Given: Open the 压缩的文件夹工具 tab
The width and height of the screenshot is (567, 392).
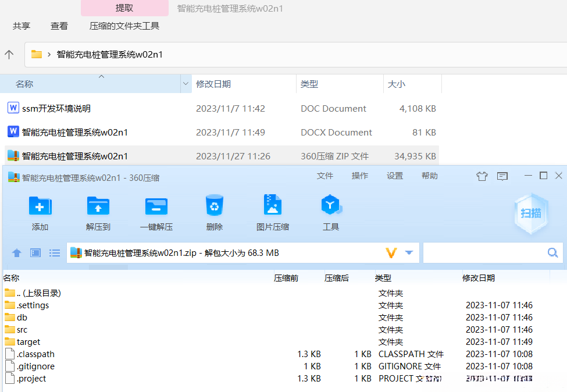Looking at the screenshot, I should click(124, 26).
